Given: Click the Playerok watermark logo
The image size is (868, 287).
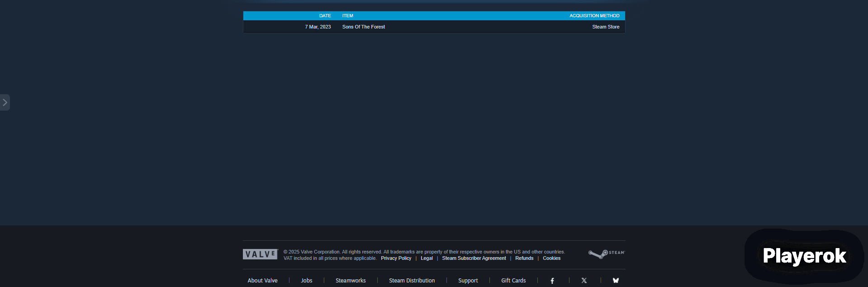Looking at the screenshot, I should tap(804, 256).
